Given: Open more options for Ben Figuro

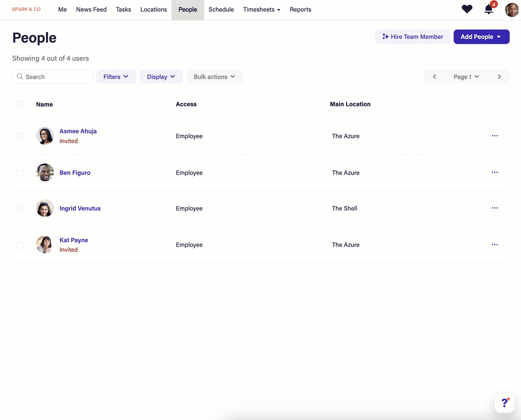Looking at the screenshot, I should pyautogui.click(x=494, y=173).
